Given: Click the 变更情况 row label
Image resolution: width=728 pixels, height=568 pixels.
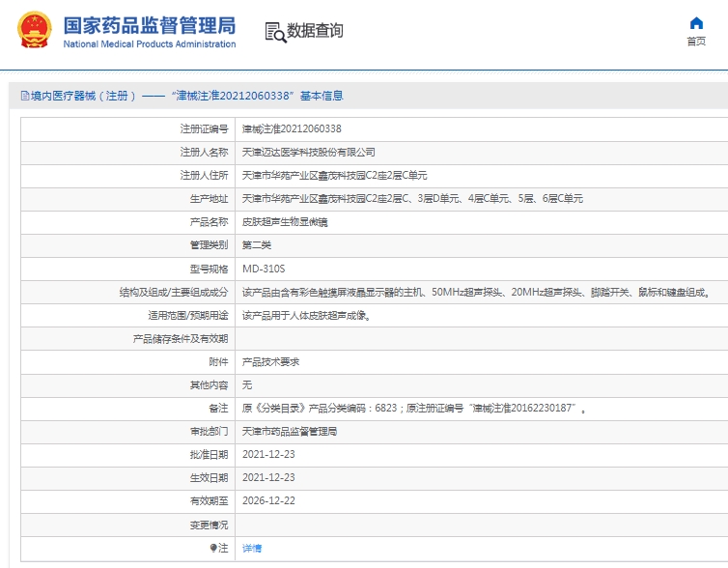Looking at the screenshot, I should pos(209,525).
